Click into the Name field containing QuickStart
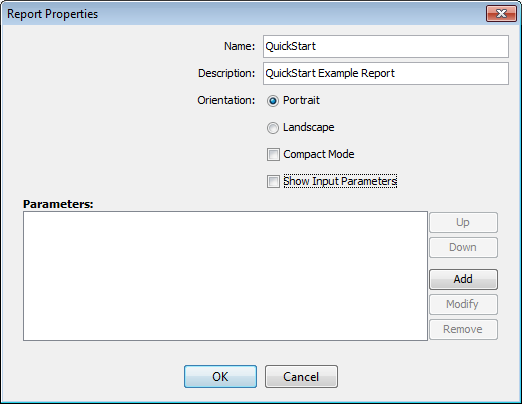522x404 pixels. tap(386, 46)
